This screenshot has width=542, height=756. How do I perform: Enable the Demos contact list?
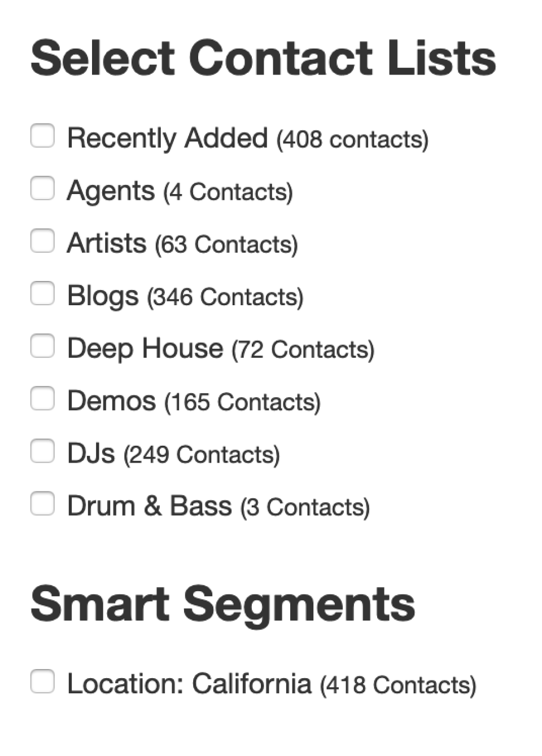pos(42,398)
